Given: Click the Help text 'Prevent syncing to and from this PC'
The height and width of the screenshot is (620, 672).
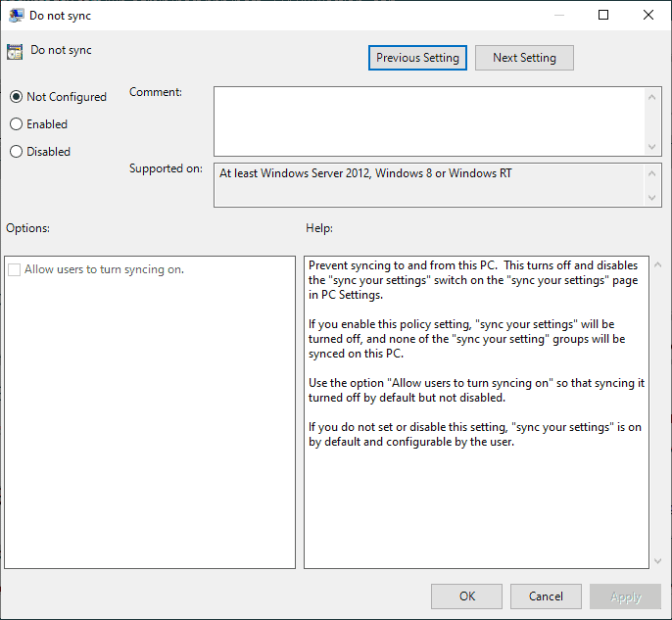Looking at the screenshot, I should pos(403,265).
